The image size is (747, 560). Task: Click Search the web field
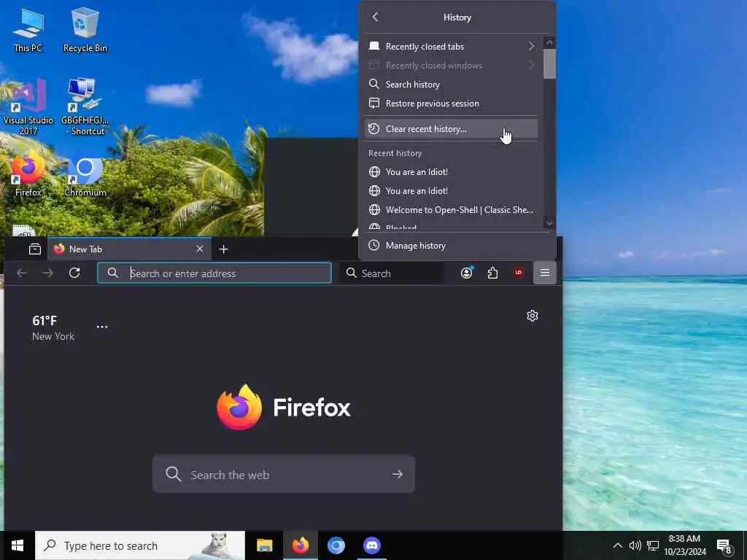(x=284, y=474)
